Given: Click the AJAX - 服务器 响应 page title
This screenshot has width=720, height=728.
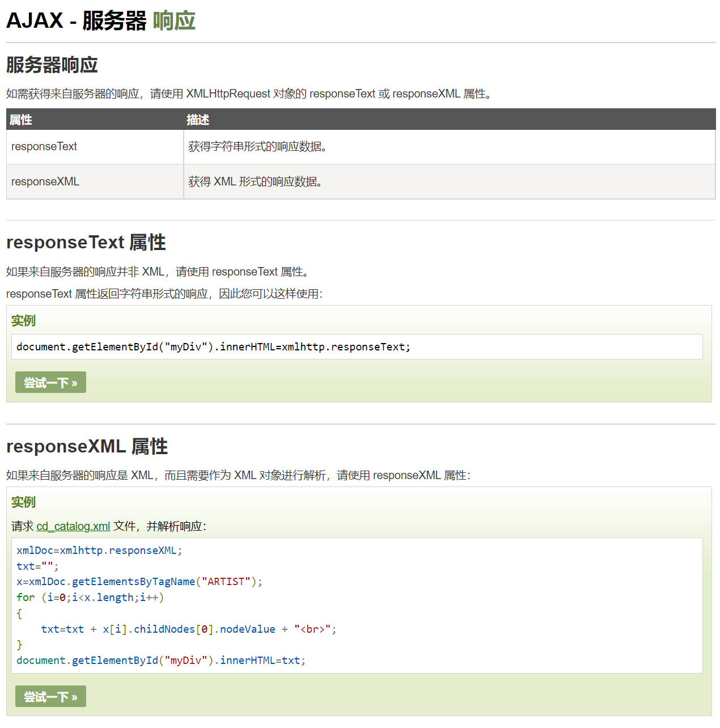Looking at the screenshot, I should (101, 20).
